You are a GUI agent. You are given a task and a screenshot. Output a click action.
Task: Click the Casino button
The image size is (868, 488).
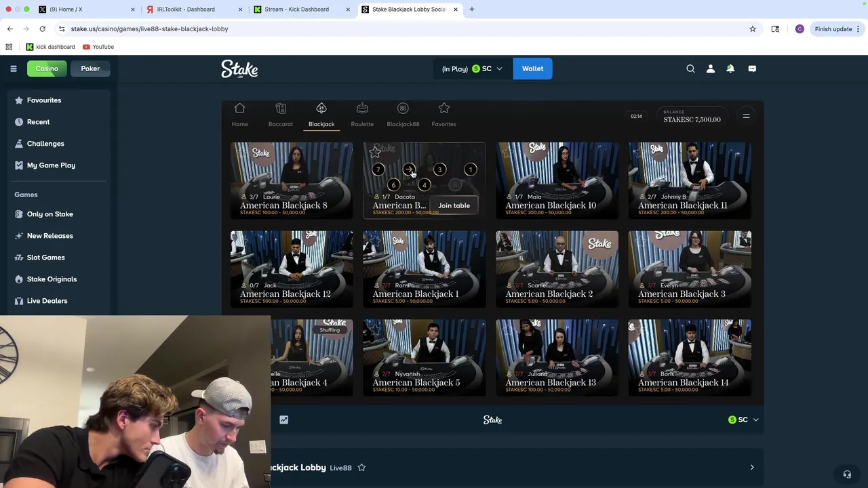[47, 68]
